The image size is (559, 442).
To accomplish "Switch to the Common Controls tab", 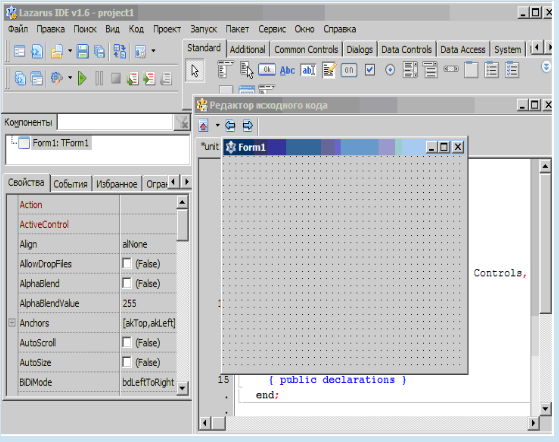I will 306,50.
